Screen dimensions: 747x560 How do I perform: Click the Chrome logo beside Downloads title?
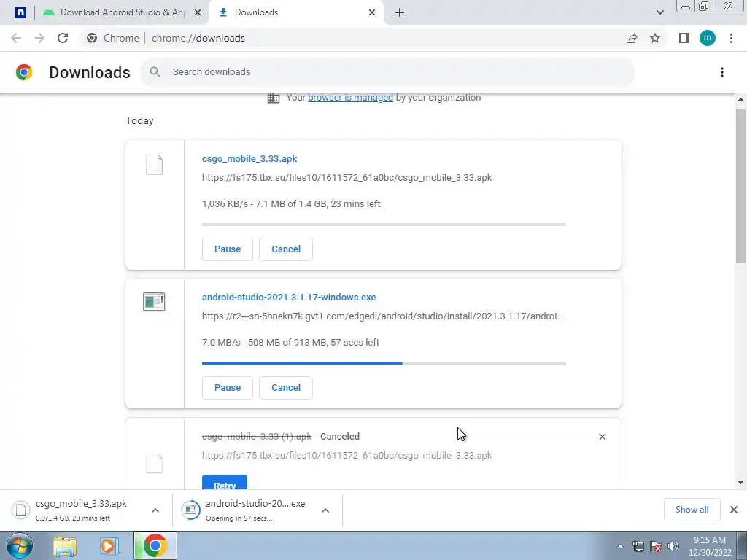tap(24, 72)
